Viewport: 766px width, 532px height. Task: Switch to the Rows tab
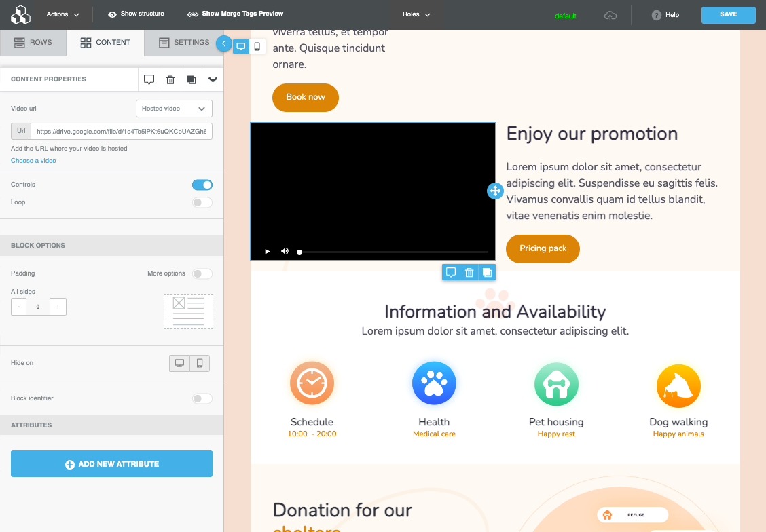click(x=33, y=42)
